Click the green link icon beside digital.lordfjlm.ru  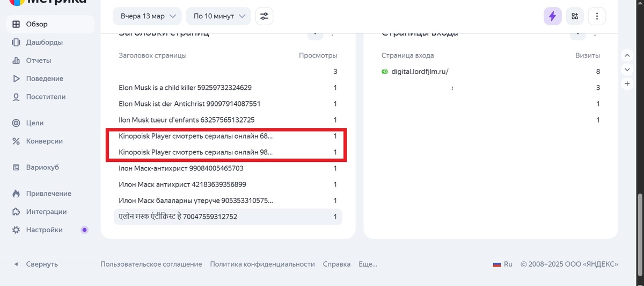coord(384,71)
